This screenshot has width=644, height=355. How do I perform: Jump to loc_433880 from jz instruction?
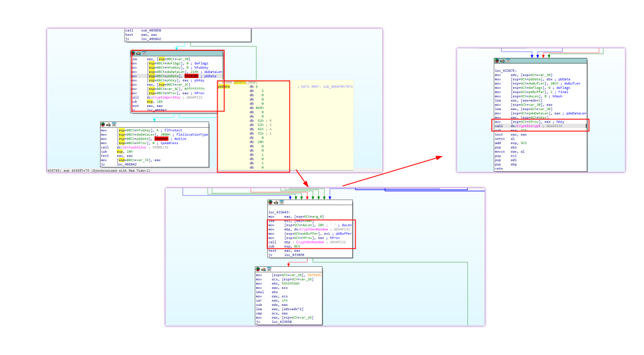tap(294, 255)
